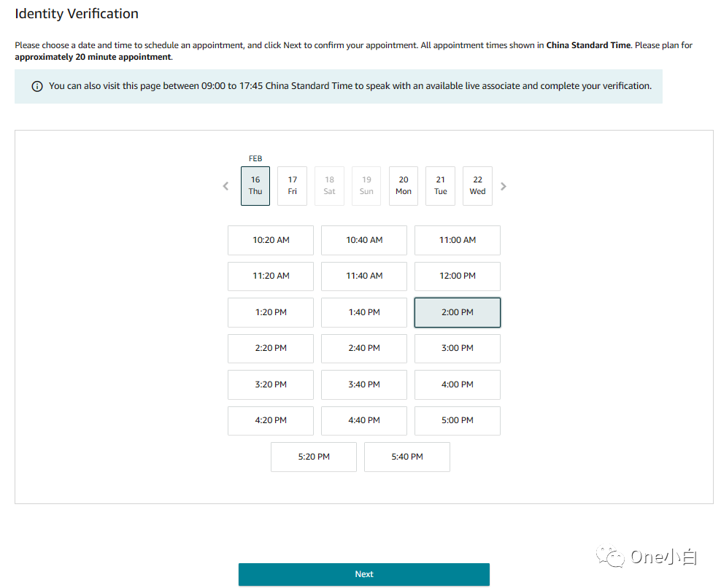Select 5:00 PM slot
The image size is (721, 588).
coord(458,420)
